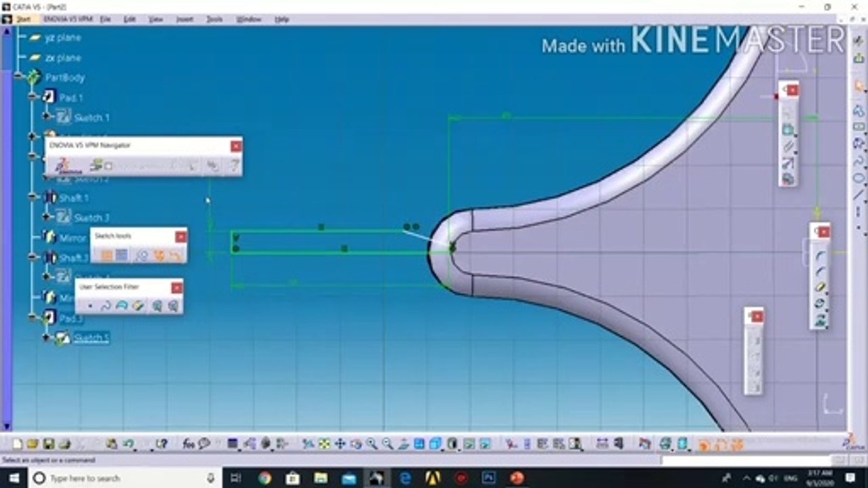The image size is (868, 488).
Task: Select the Shaft.1 feature
Action: [x=74, y=198]
